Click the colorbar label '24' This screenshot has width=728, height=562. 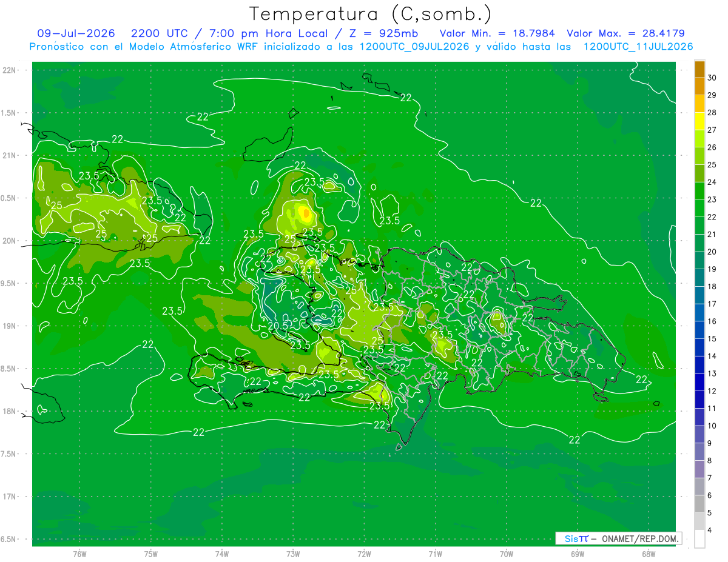712,182
